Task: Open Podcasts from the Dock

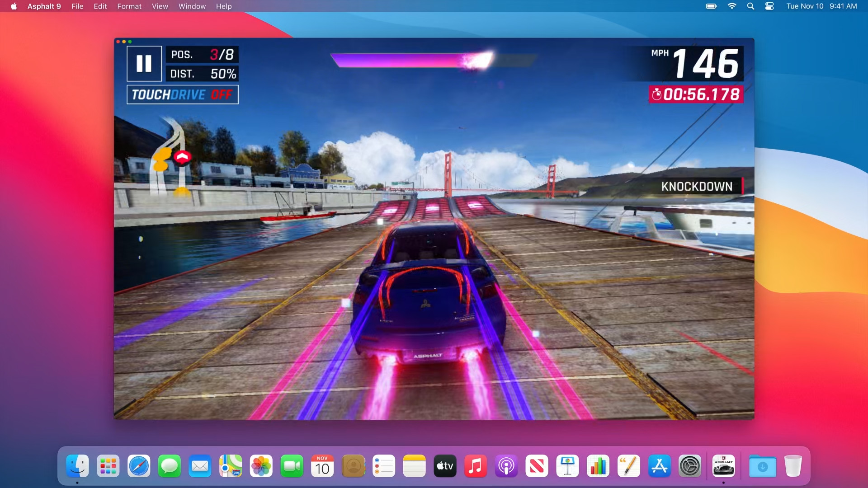Action: 506,466
